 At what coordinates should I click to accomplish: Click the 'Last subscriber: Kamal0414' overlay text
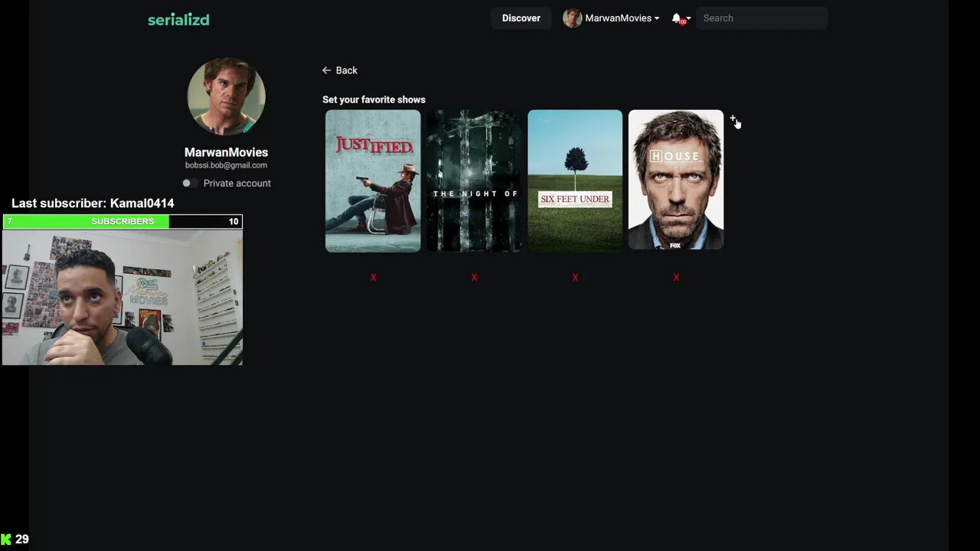click(93, 203)
